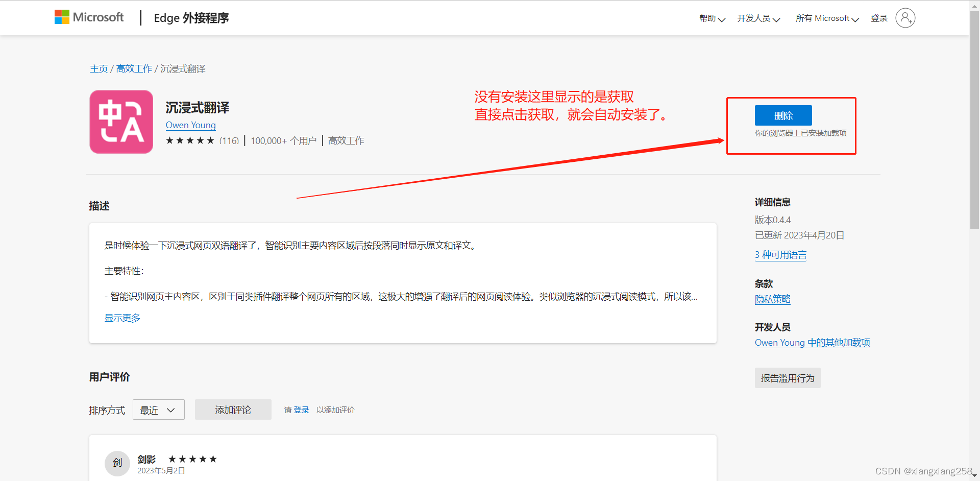Click the vertical page scrollbar
The width and height of the screenshot is (980, 481).
(x=974, y=120)
